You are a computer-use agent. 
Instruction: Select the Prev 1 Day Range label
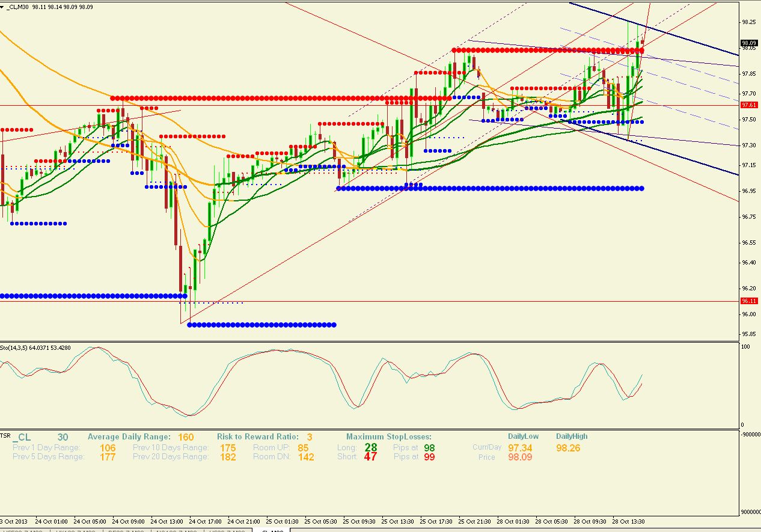pyautogui.click(x=46, y=448)
